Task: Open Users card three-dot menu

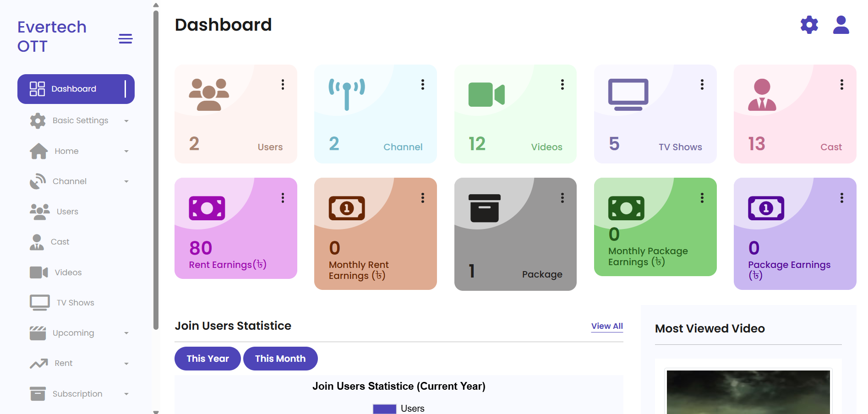Action: [283, 85]
